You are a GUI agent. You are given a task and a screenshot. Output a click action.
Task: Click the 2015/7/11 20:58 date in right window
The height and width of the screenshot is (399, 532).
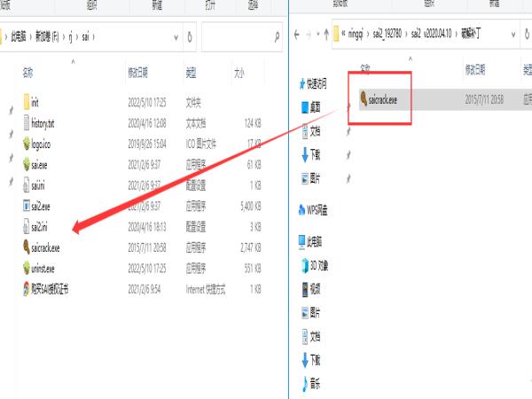[x=484, y=99]
